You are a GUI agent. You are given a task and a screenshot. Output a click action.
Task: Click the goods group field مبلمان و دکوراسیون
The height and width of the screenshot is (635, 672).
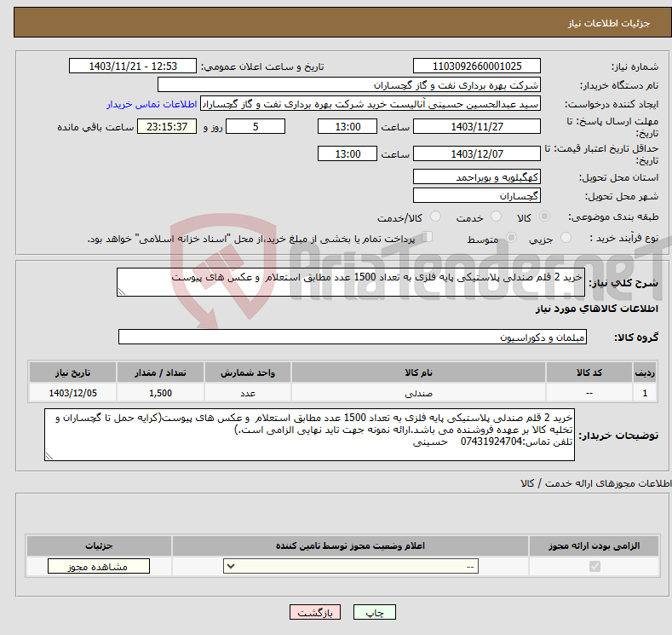pos(353,337)
